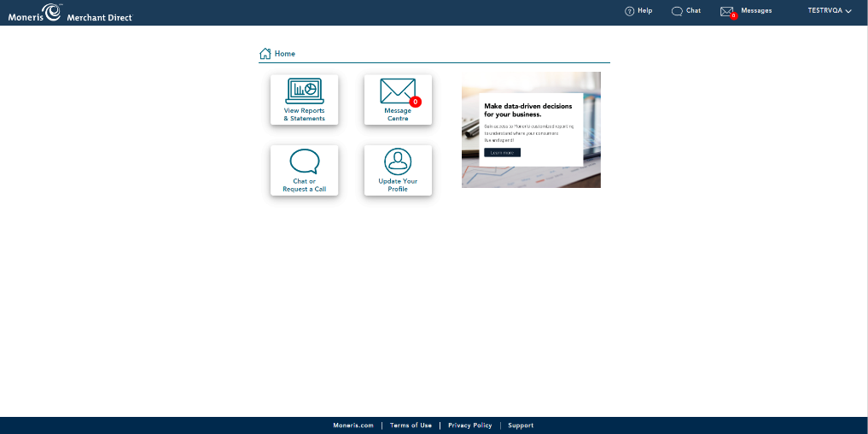Click the data-driven decisions banner image
Screen dimensions: 868x434
531,130
